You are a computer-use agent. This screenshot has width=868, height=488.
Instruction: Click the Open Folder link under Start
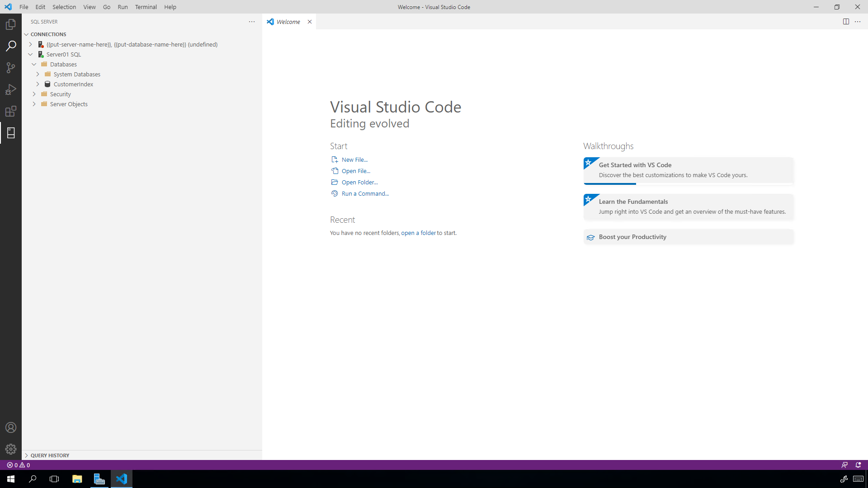point(359,182)
